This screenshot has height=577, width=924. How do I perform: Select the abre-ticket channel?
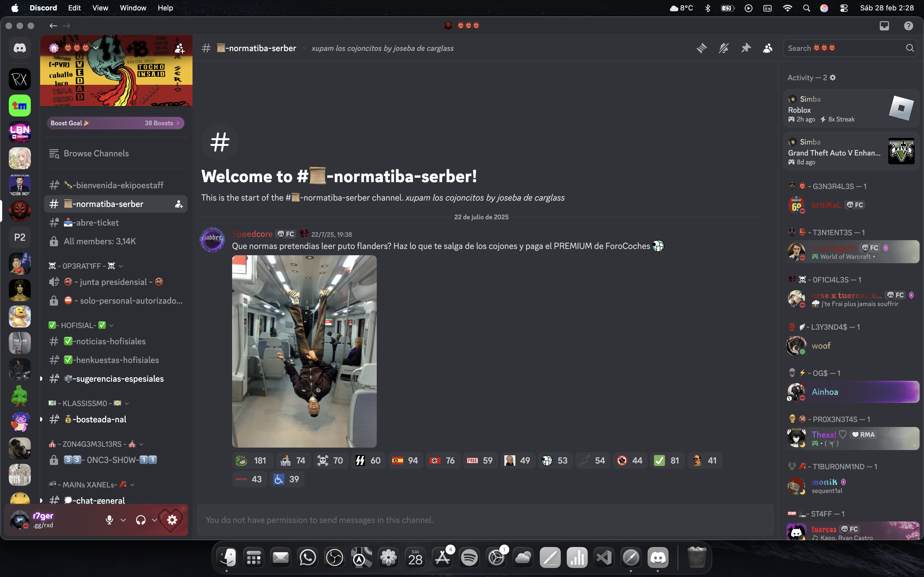click(97, 223)
